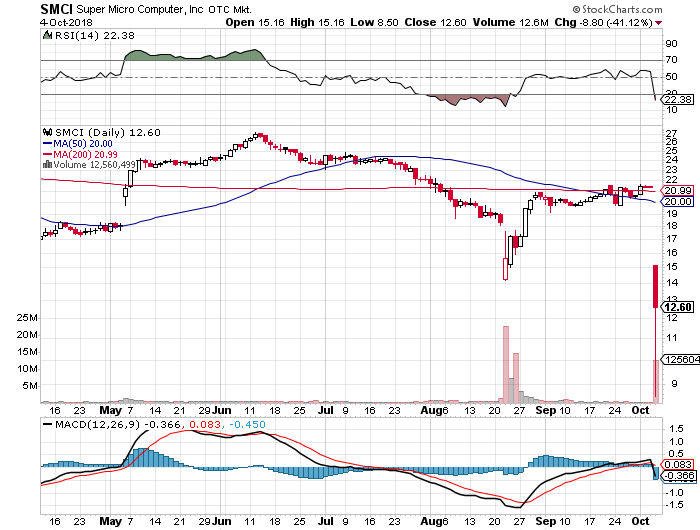Click the SMCI (Daily) 12.60 legend text
The width and height of the screenshot is (700, 530).
point(108,133)
